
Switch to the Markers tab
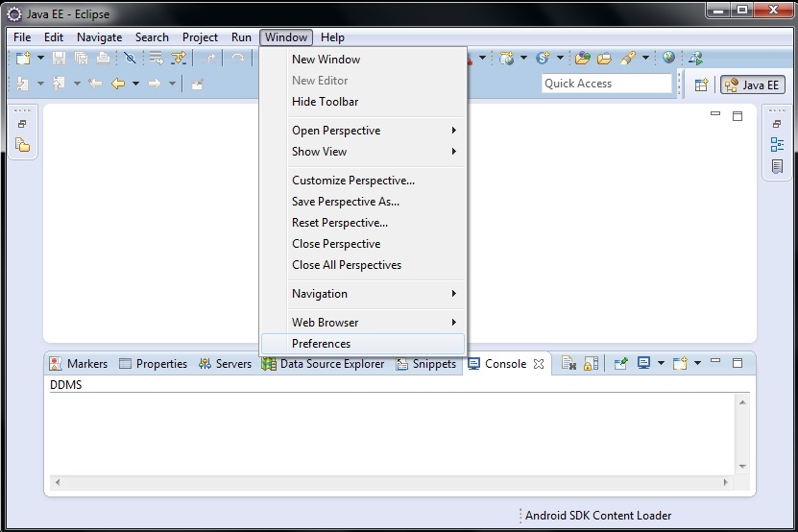pos(79,364)
